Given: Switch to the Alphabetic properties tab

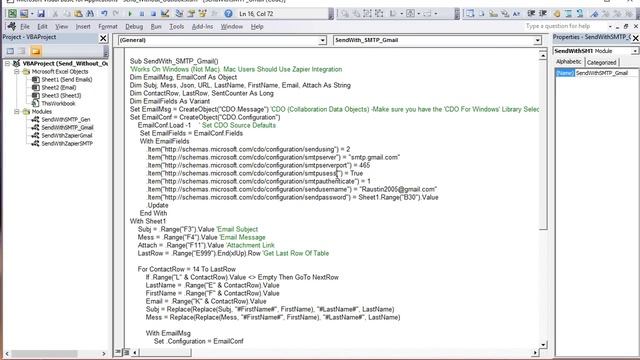Looking at the screenshot, I should (x=569, y=62).
